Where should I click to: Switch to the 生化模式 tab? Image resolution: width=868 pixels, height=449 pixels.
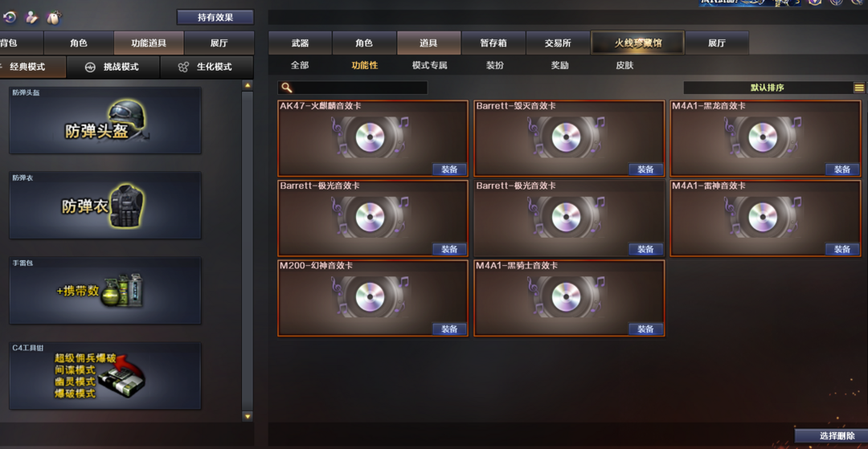coord(207,67)
